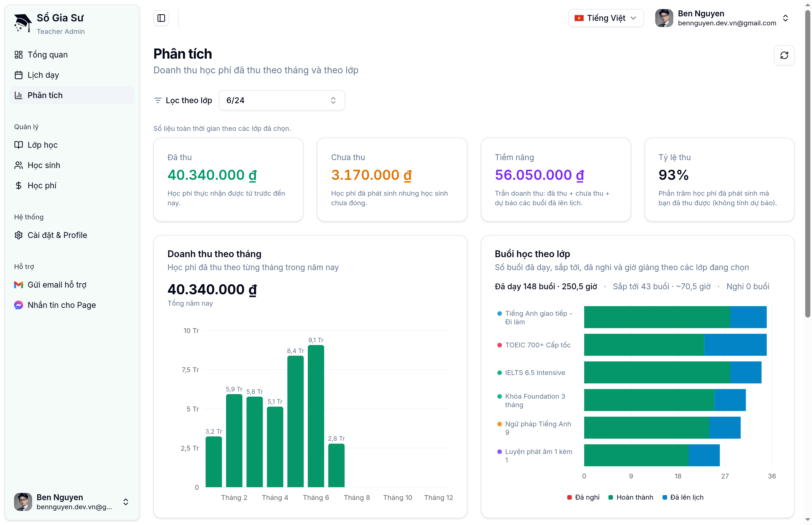Click the Tiềm năng 56.050.000 đ card
The height and width of the screenshot is (525, 812).
(x=555, y=180)
